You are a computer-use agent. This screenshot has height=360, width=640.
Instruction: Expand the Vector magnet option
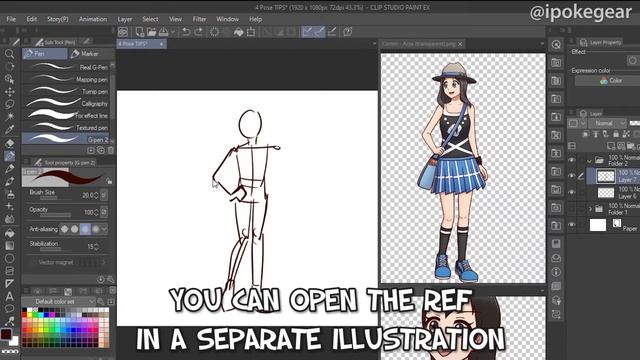point(103,262)
